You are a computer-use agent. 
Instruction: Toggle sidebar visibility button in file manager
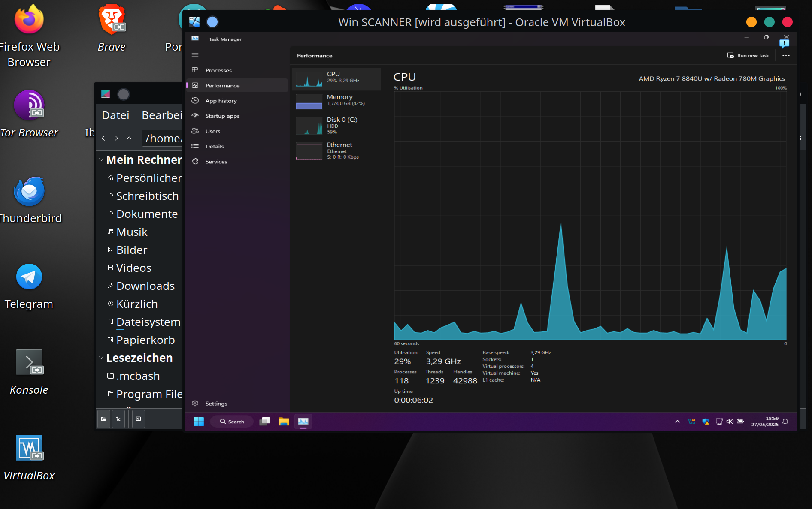138,419
